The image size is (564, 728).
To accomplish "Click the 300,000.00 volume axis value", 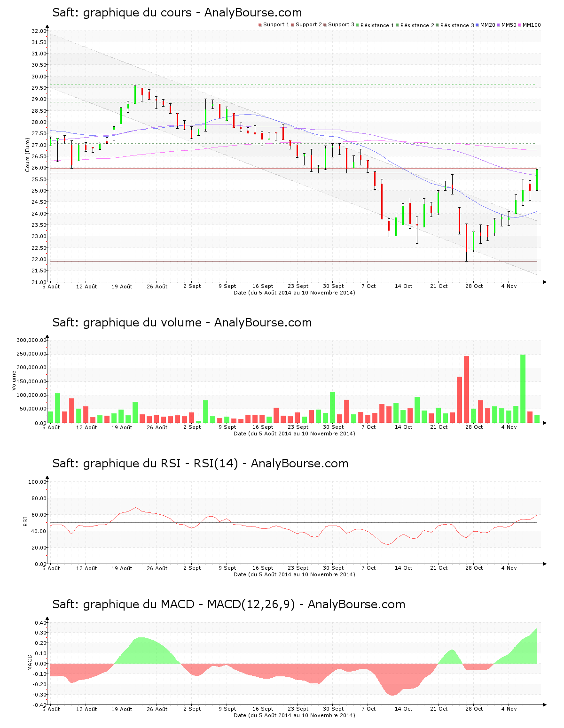I will pyautogui.click(x=31, y=341).
